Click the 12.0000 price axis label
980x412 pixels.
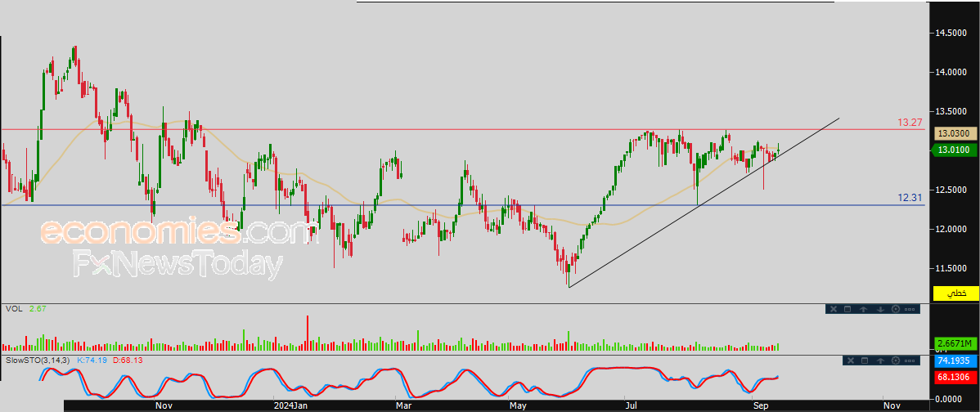click(x=952, y=229)
